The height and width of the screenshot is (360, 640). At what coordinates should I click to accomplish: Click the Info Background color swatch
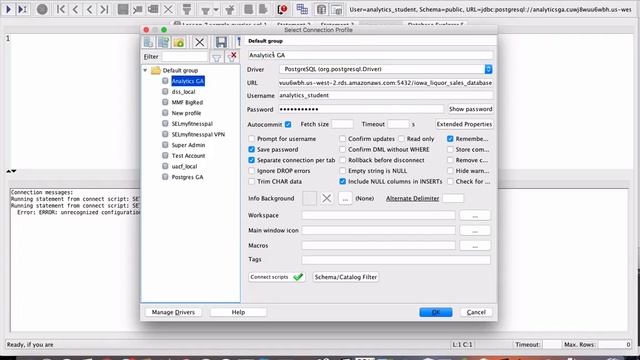point(309,198)
